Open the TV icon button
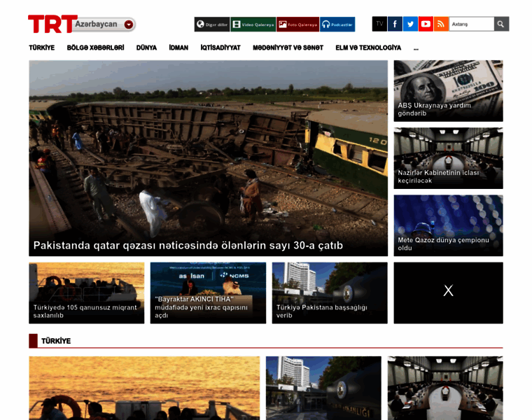This screenshot has height=420, width=532. [379, 24]
